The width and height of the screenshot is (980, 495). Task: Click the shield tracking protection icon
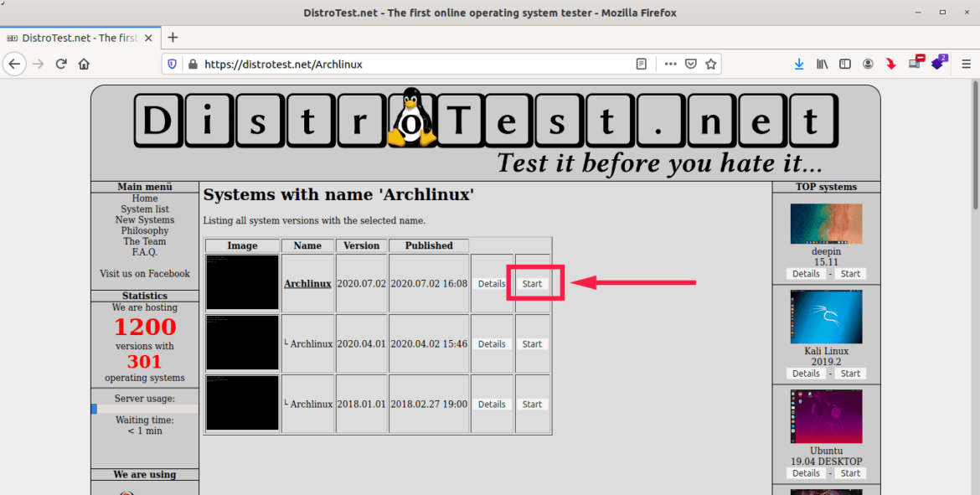[x=173, y=64]
